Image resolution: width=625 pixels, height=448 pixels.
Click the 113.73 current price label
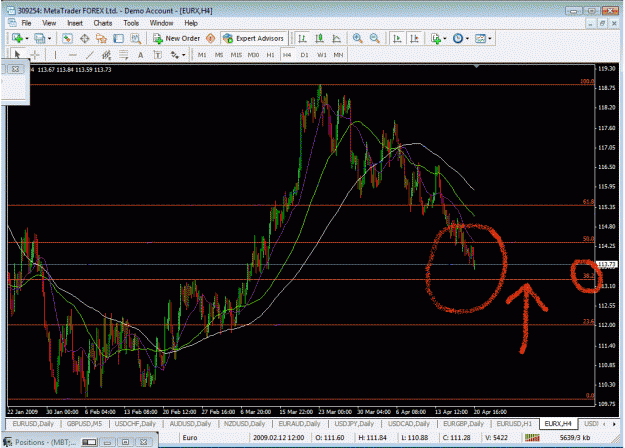pyautogui.click(x=606, y=264)
